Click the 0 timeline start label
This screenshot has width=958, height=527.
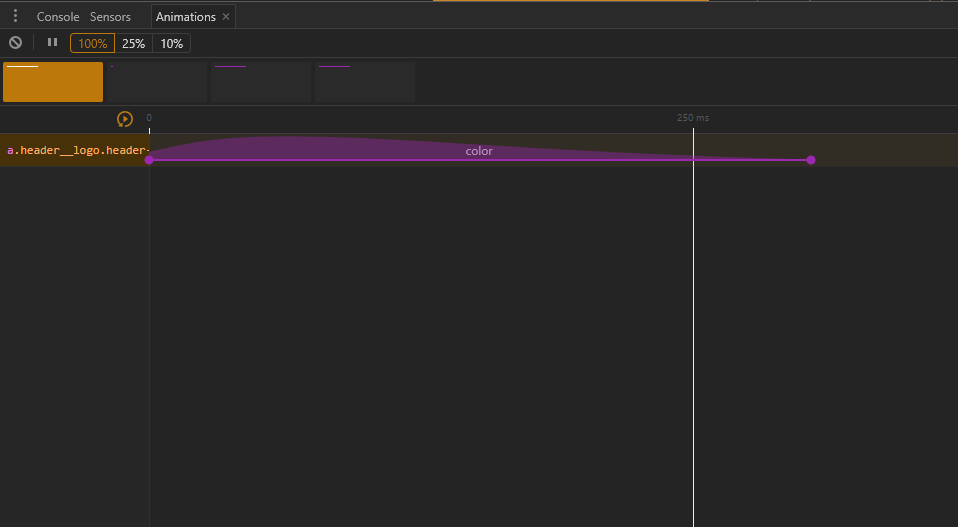[x=149, y=118]
